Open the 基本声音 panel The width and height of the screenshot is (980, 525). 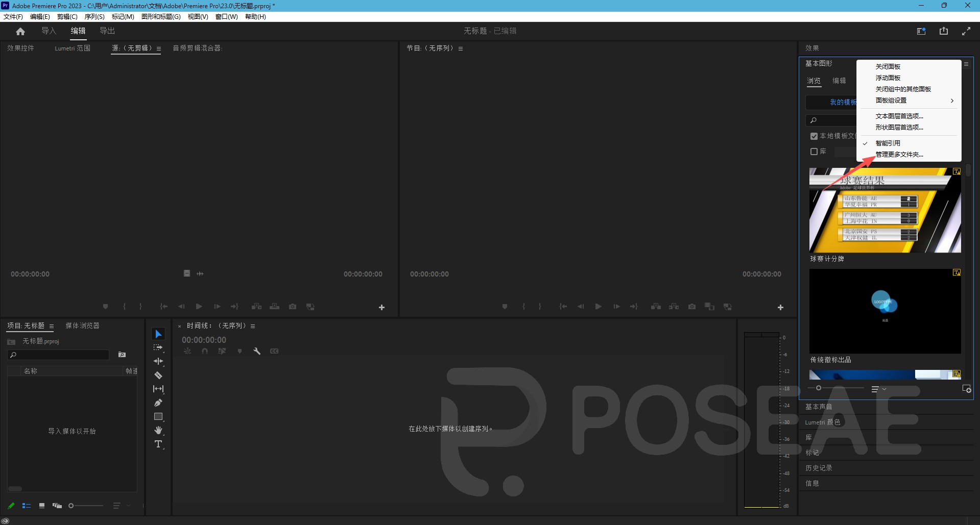(819, 407)
